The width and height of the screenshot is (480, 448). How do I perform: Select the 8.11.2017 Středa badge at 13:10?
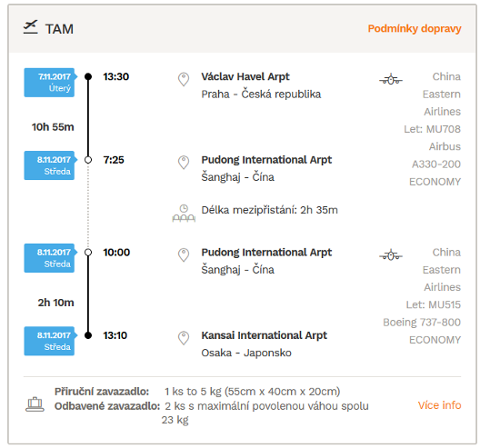pos(50,341)
